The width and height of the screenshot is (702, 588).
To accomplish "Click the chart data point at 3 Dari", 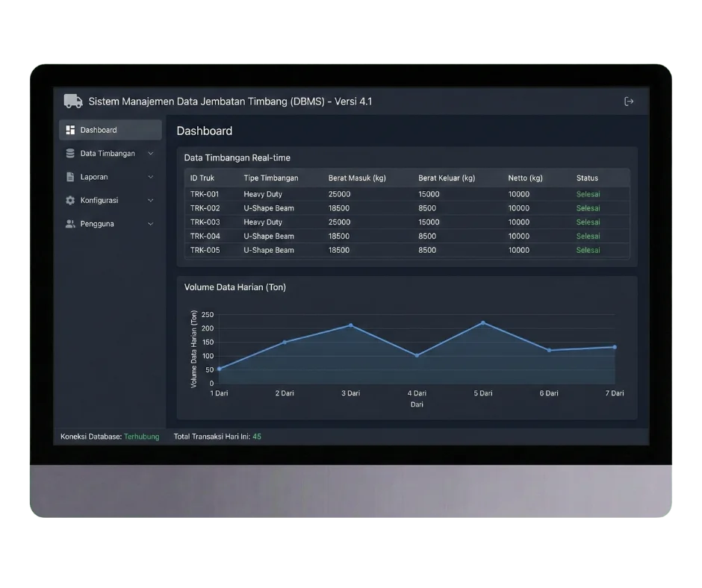I will tap(350, 325).
